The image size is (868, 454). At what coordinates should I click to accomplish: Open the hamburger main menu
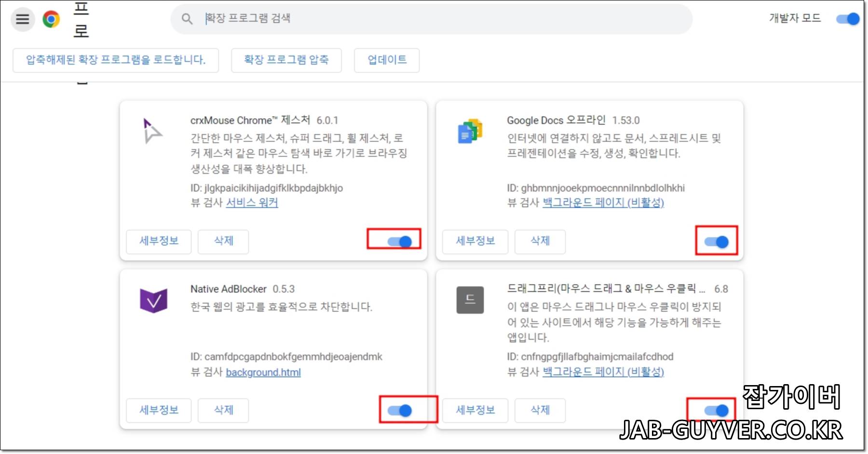coord(23,19)
